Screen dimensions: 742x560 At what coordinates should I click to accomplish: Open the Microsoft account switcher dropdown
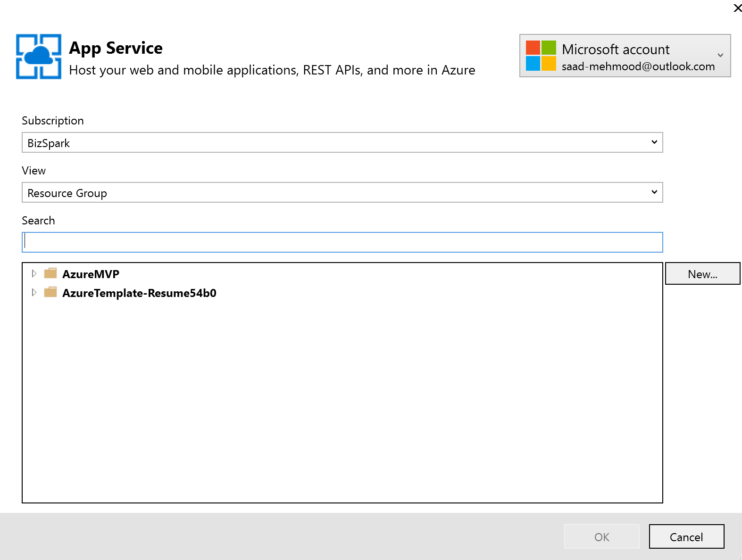click(x=625, y=56)
